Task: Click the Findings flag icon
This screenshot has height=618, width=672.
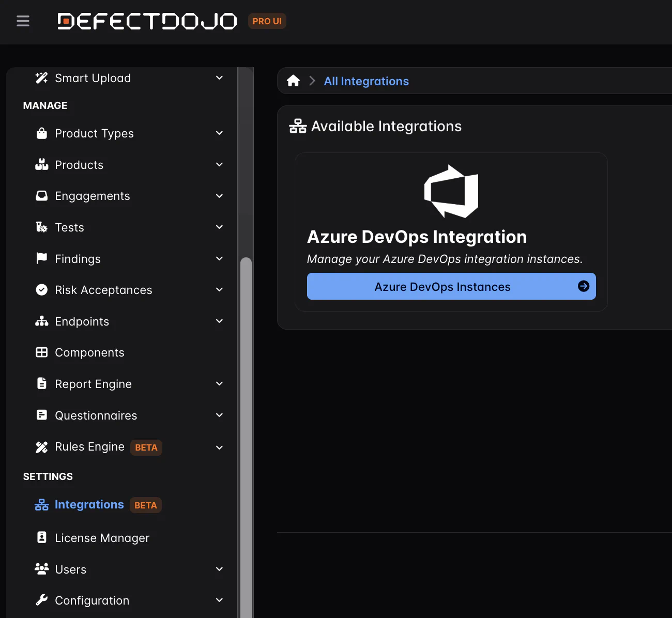Action: [41, 258]
